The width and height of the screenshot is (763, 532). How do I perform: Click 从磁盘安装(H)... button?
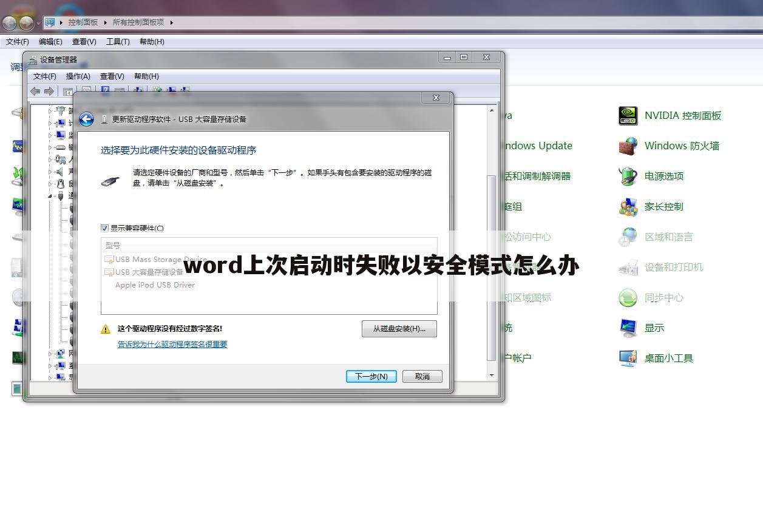pyautogui.click(x=399, y=329)
